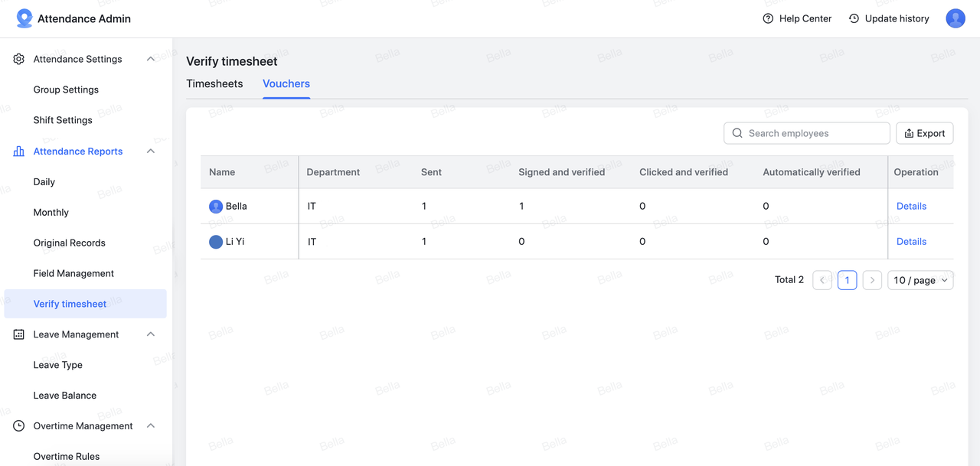Click the Attendance Reports bar chart icon
The image size is (980, 466).
pyautogui.click(x=19, y=152)
